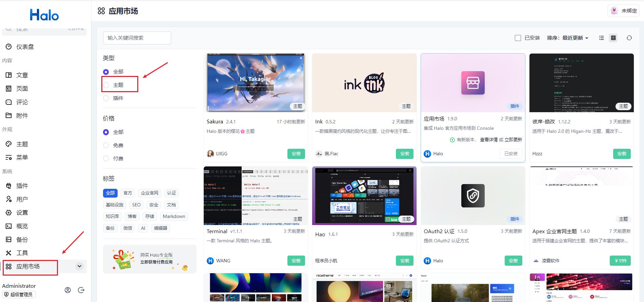Click the plugin icon for 插件 in sidebar
The width and height of the screenshot is (644, 302).
click(9, 186)
